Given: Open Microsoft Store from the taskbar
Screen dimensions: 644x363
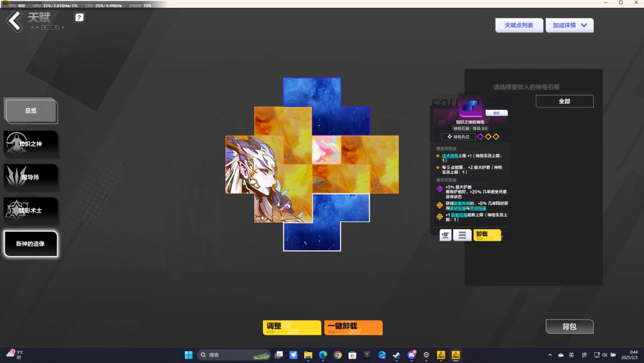Looking at the screenshot, I should [x=352, y=355].
